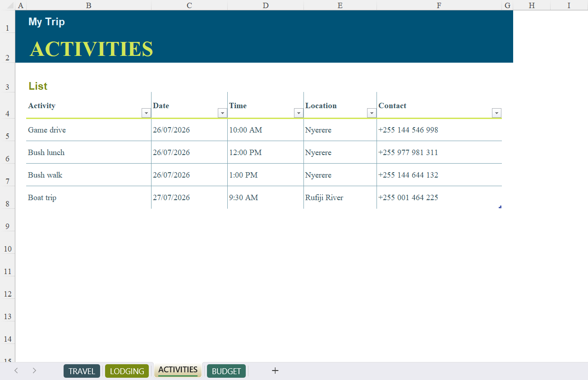588x380 pixels.
Task: Select row 5 header
Action: [7, 130]
